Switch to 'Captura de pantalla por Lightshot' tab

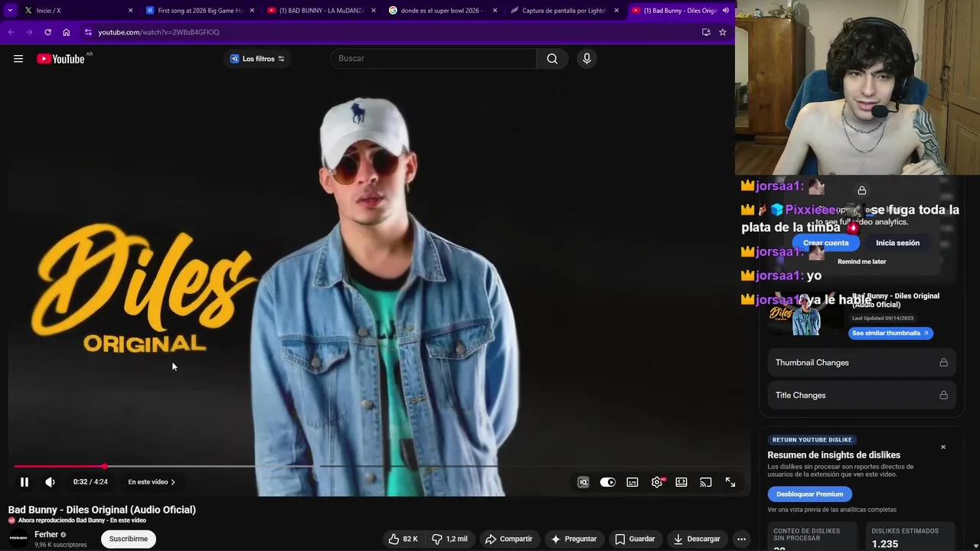click(x=564, y=11)
